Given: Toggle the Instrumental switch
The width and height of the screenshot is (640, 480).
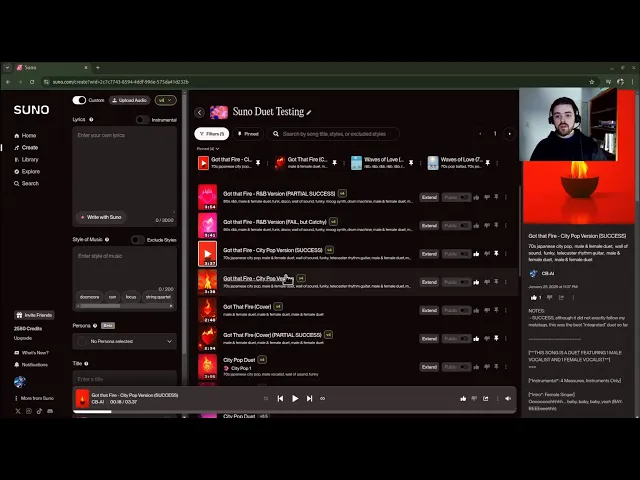Looking at the screenshot, I should pos(142,120).
